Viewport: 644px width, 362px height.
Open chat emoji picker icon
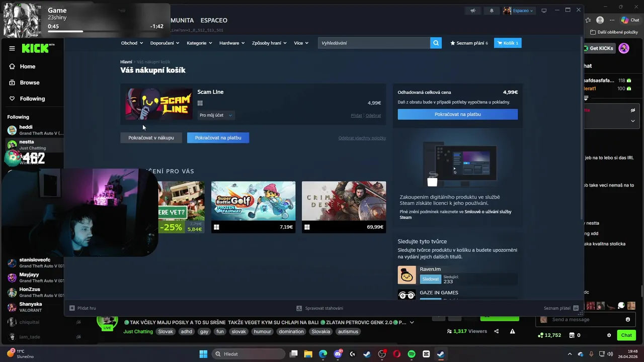point(628,319)
